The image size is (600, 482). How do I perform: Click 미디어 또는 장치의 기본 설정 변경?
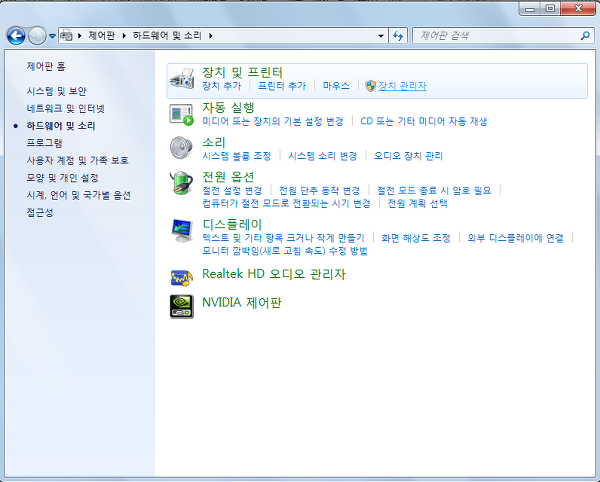pos(273,121)
